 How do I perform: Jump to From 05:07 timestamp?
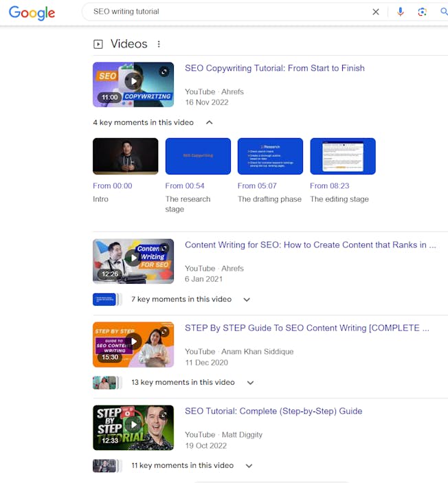pyautogui.click(x=257, y=186)
